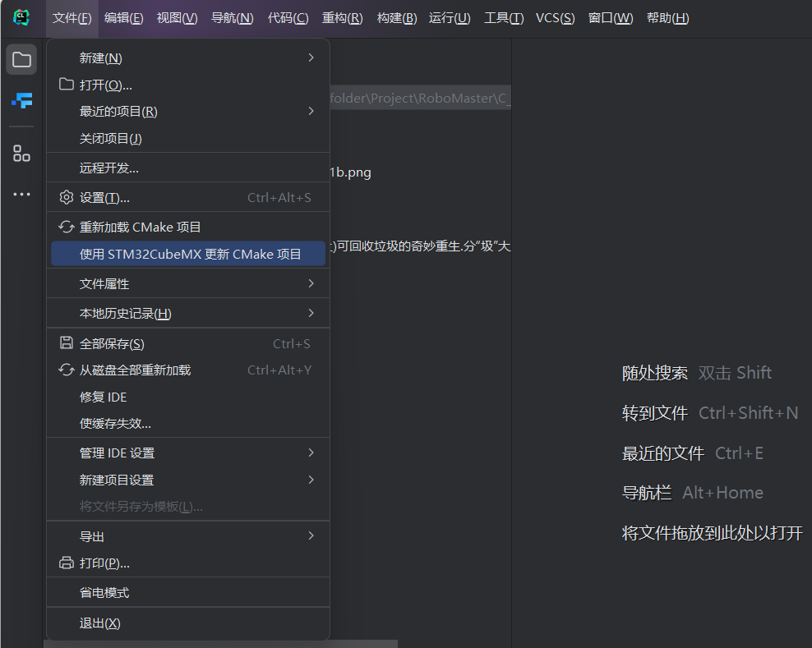The width and height of the screenshot is (812, 648).
Task: Click the 1b.png file entry
Action: [x=351, y=172]
